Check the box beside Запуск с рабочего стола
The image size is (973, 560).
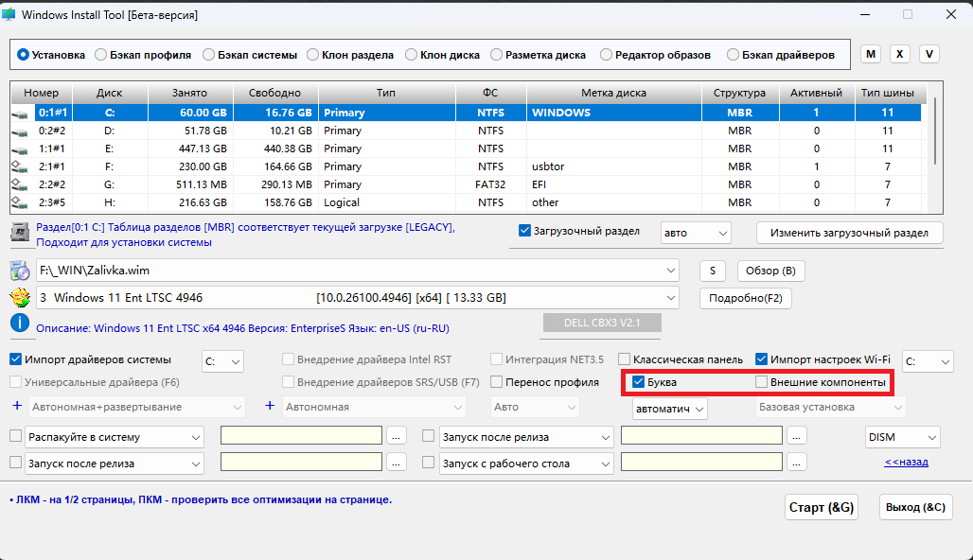(428, 462)
